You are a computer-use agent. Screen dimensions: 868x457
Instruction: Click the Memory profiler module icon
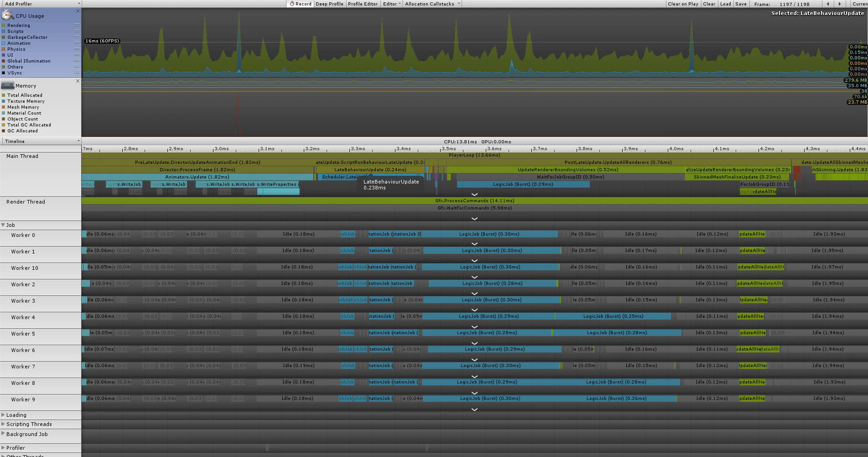coord(7,85)
